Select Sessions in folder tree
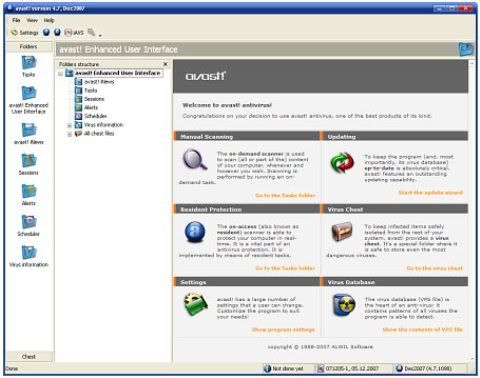 click(x=94, y=99)
